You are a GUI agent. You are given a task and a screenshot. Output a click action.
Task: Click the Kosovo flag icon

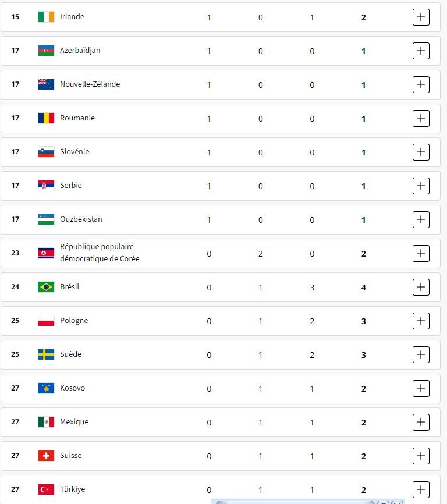46,388
